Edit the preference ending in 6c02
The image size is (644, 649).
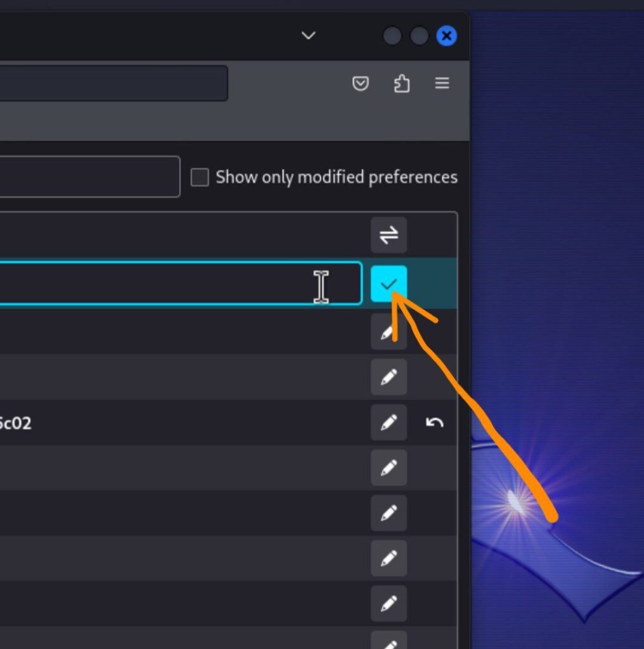point(389,422)
